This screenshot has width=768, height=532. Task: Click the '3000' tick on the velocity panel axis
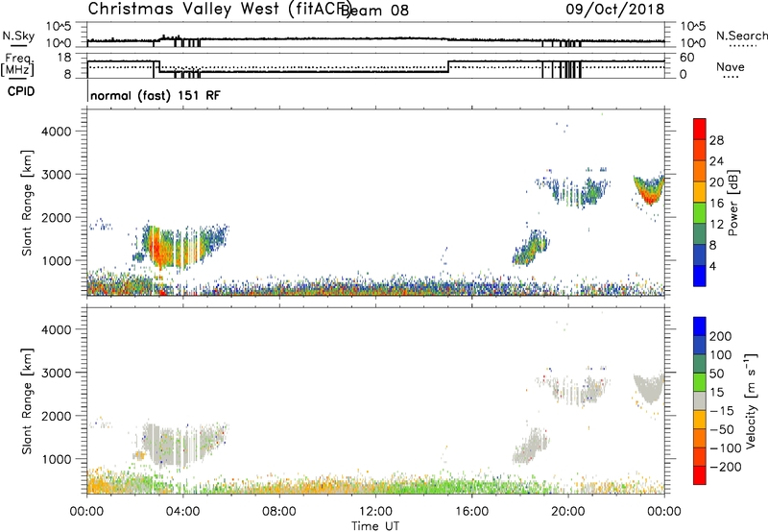56,373
